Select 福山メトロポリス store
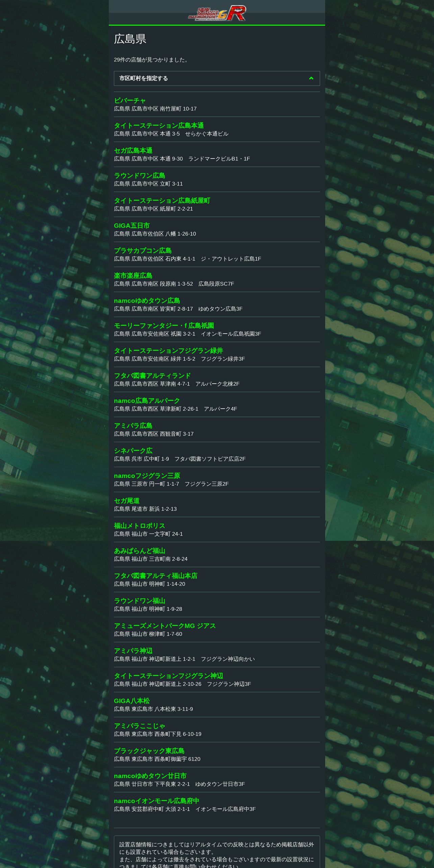Screen dimensions: 434x868 pyautogui.click(x=140, y=526)
